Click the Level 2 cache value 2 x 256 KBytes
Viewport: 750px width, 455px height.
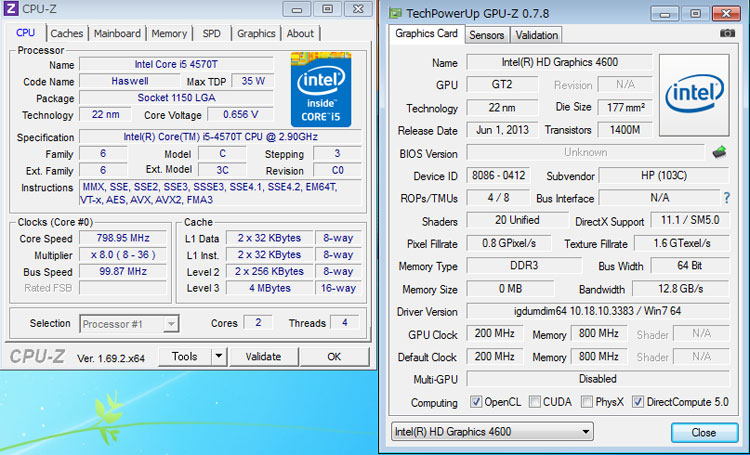coord(270,271)
